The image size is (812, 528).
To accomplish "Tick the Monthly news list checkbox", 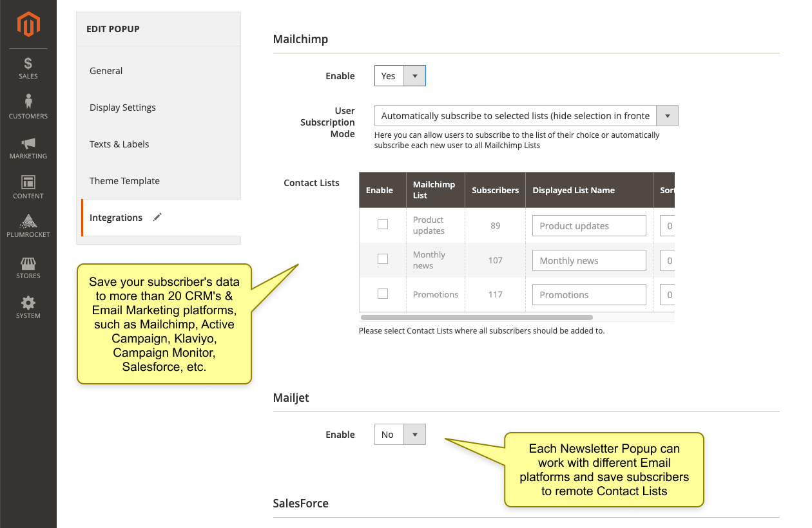I will [383, 259].
